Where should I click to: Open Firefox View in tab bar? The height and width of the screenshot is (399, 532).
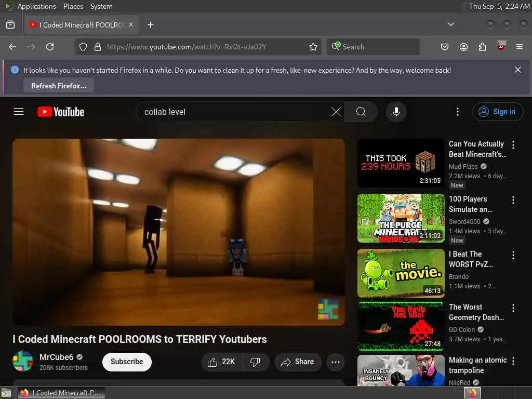click(x=10, y=25)
